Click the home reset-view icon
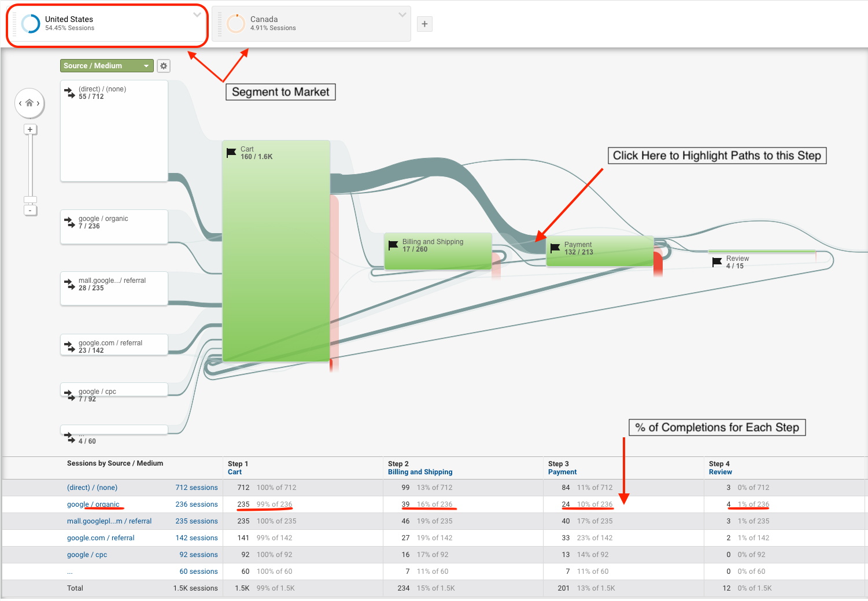 29,103
